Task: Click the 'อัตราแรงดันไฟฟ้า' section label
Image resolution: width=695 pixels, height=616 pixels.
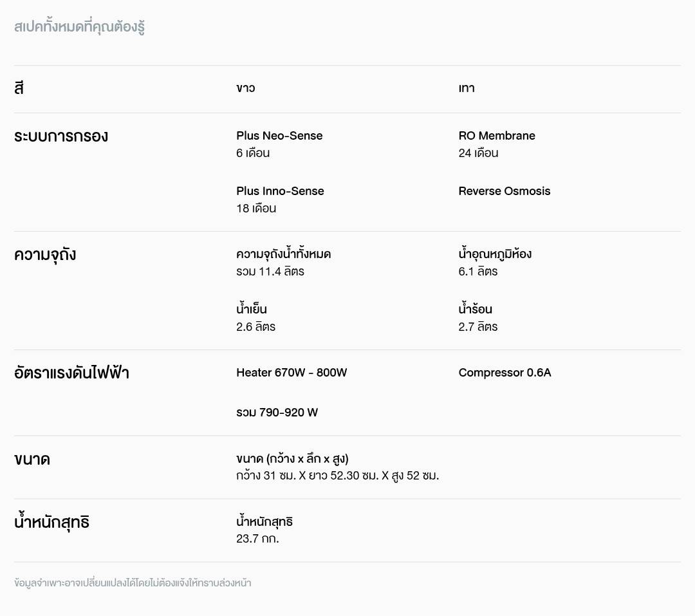Action: [71, 373]
